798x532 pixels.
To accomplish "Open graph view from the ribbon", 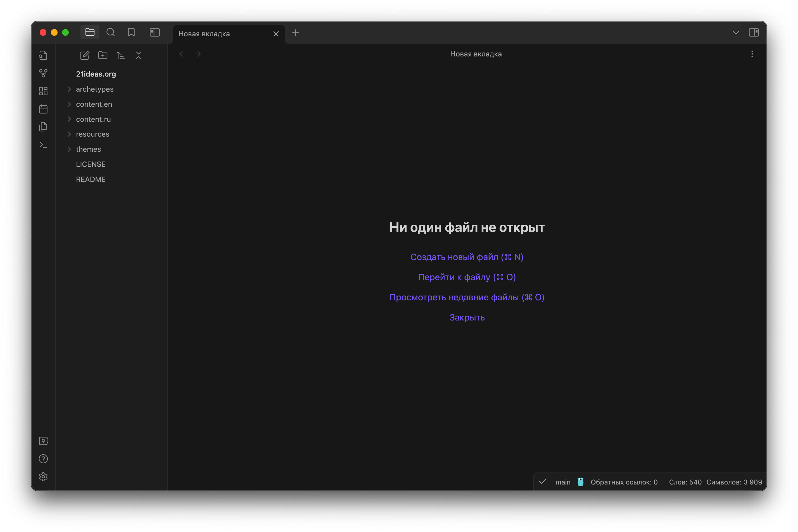I will [43, 73].
